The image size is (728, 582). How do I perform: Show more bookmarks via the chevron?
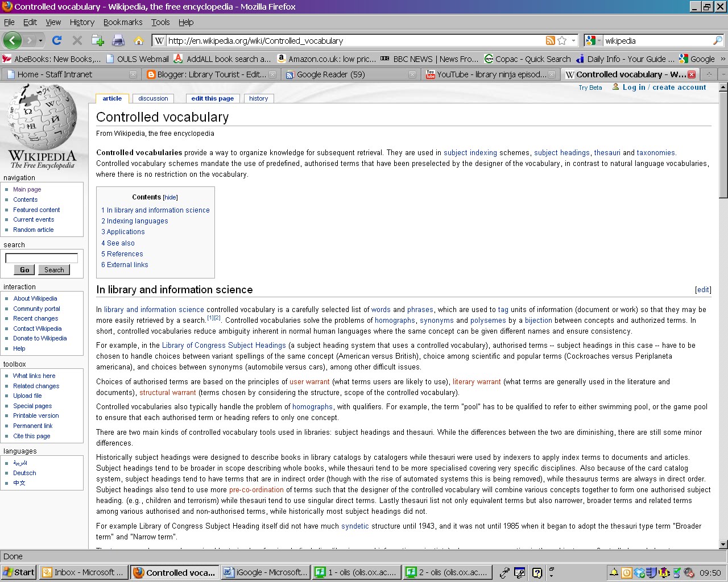(x=722, y=59)
